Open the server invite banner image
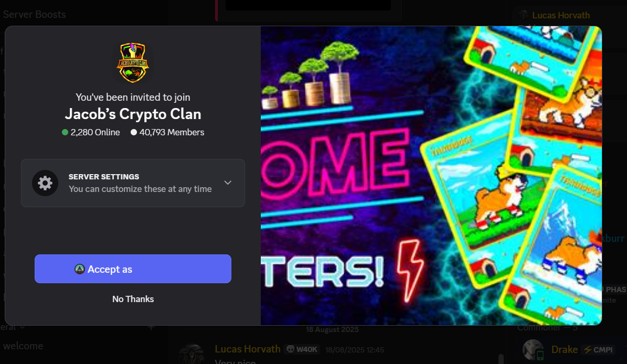This screenshot has height=364, width=627. tap(431, 175)
